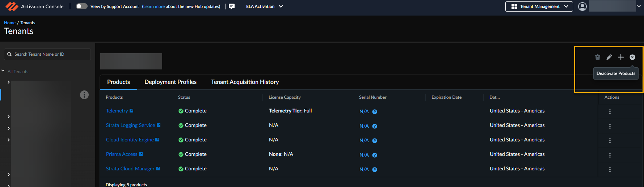Open Telemetry row actions kebab menu
The image size is (644, 187).
click(610, 112)
